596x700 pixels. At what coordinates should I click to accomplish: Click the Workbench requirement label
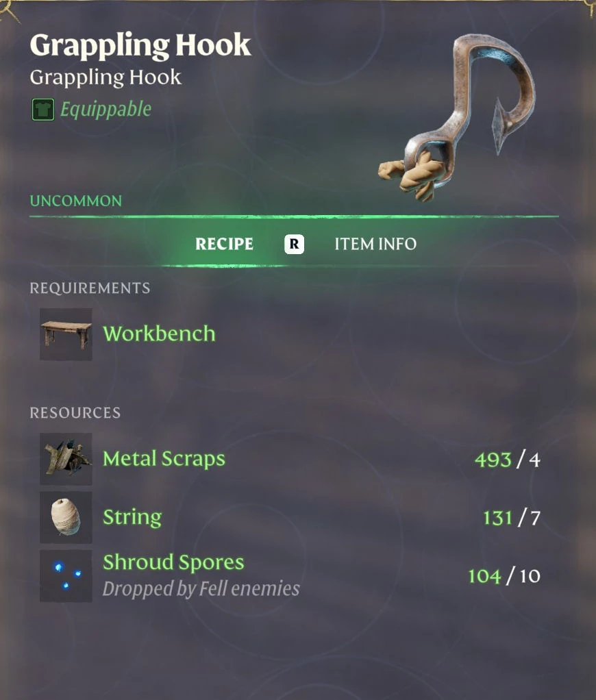160,334
